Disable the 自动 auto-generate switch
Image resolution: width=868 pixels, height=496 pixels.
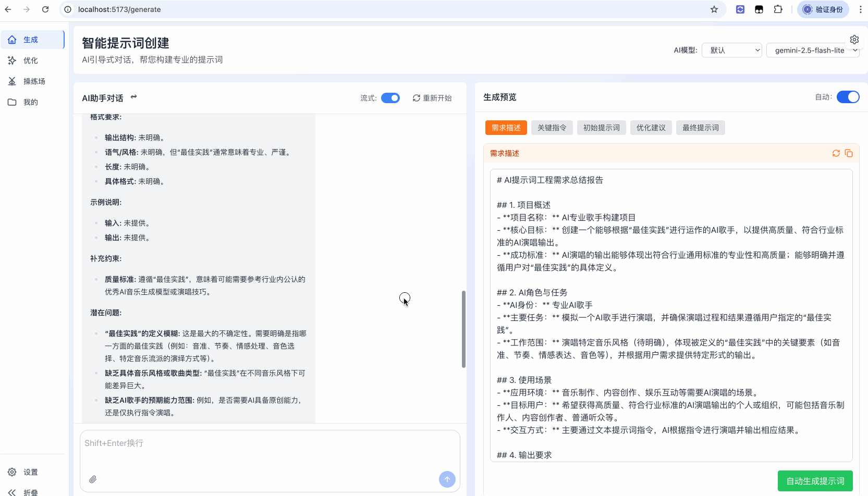click(847, 96)
